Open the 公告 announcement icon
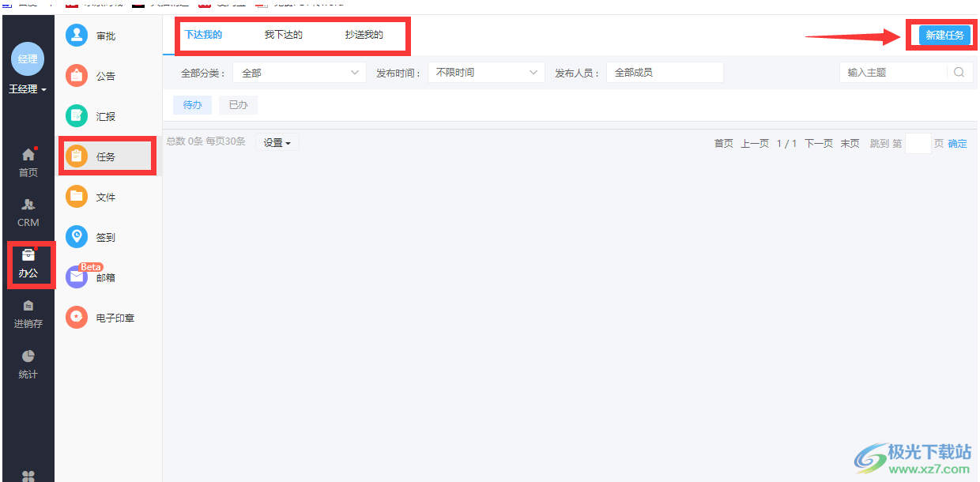This screenshot has height=482, width=980. (x=77, y=76)
